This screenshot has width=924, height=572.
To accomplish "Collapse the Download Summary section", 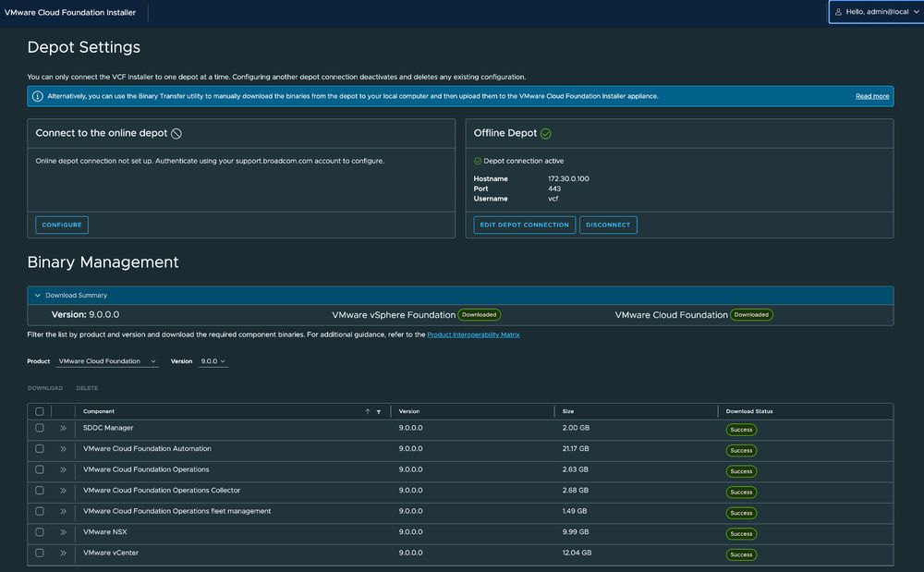I will tap(38, 296).
